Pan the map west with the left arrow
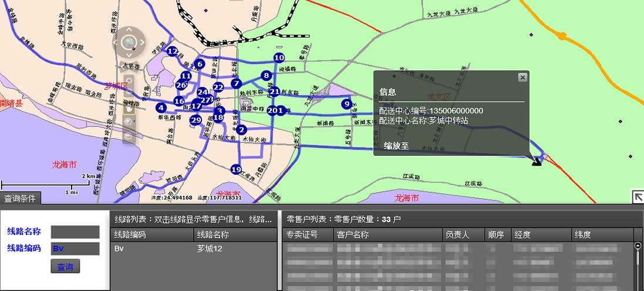This screenshot has width=644, height=291. click(x=115, y=42)
